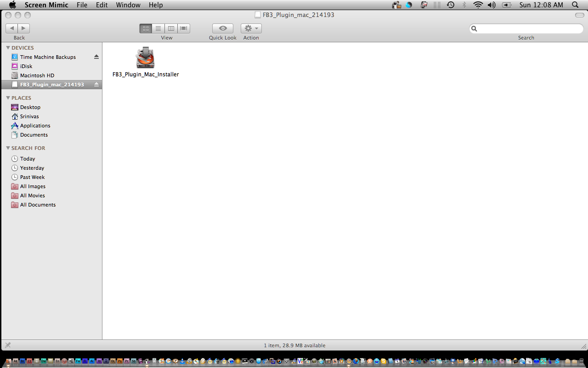Open Time Machine Backups in sidebar
The width and height of the screenshot is (588, 368).
tap(48, 57)
